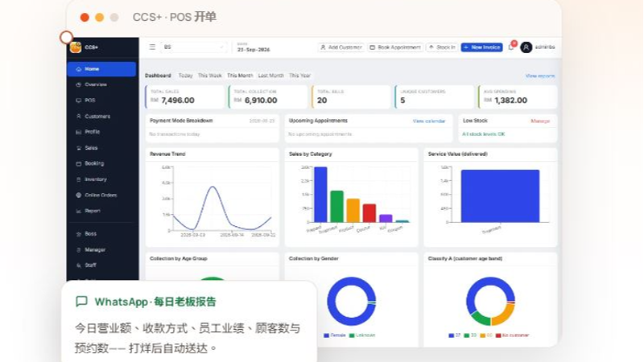Open Overview via its sidebar icon

coord(78,84)
